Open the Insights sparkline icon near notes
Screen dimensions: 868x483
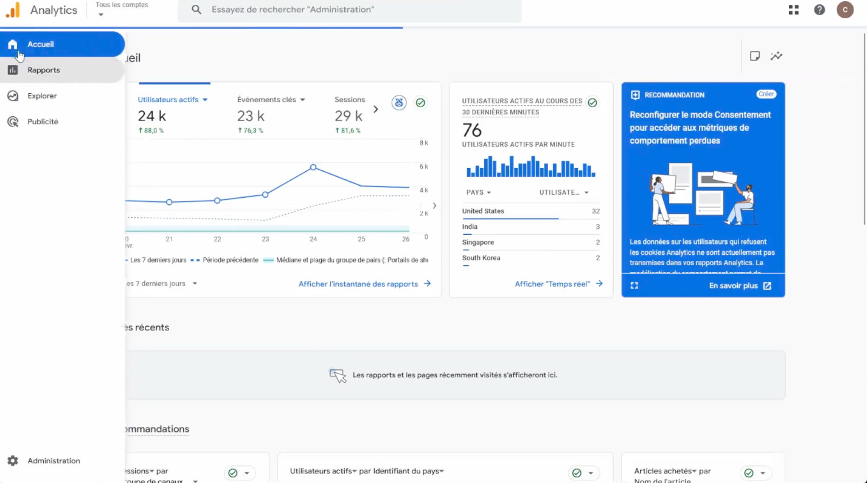click(776, 56)
